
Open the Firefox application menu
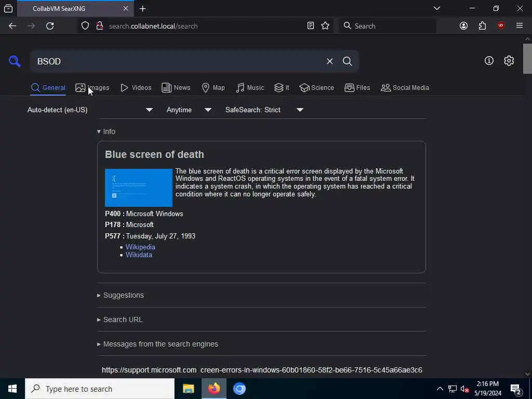tap(520, 26)
